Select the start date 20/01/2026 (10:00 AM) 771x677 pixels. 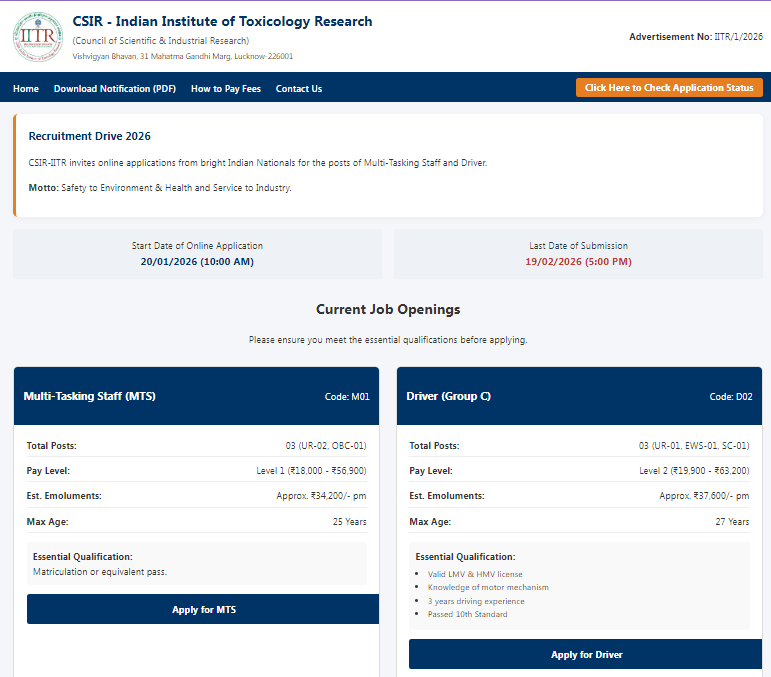[197, 262]
